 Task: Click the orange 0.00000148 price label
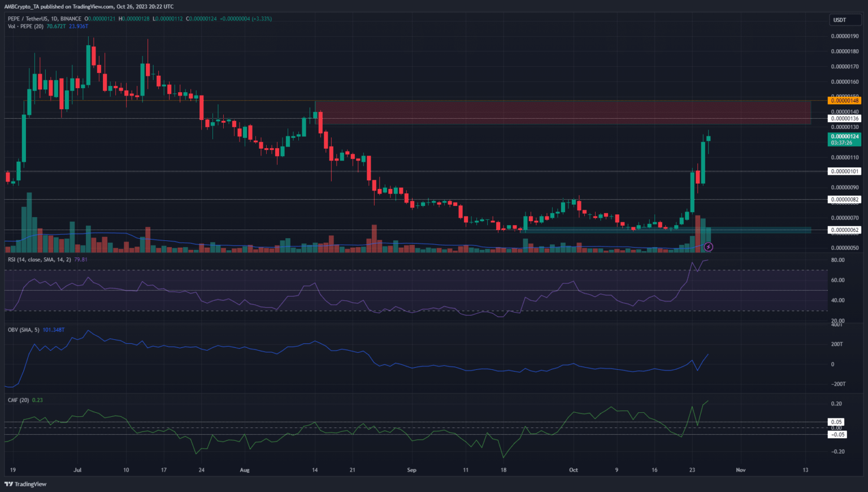click(844, 101)
